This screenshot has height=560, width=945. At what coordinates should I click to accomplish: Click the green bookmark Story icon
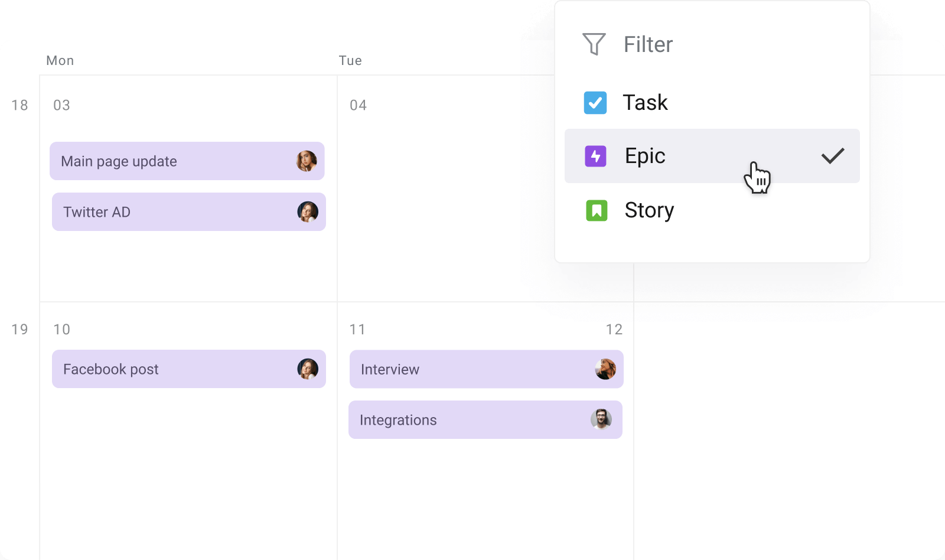click(x=596, y=210)
